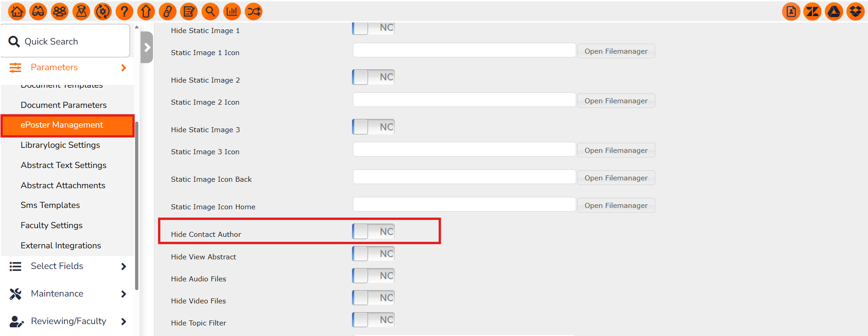The width and height of the screenshot is (868, 336).
Task: Select Faculty Settings menu item
Action: pyautogui.click(x=51, y=225)
